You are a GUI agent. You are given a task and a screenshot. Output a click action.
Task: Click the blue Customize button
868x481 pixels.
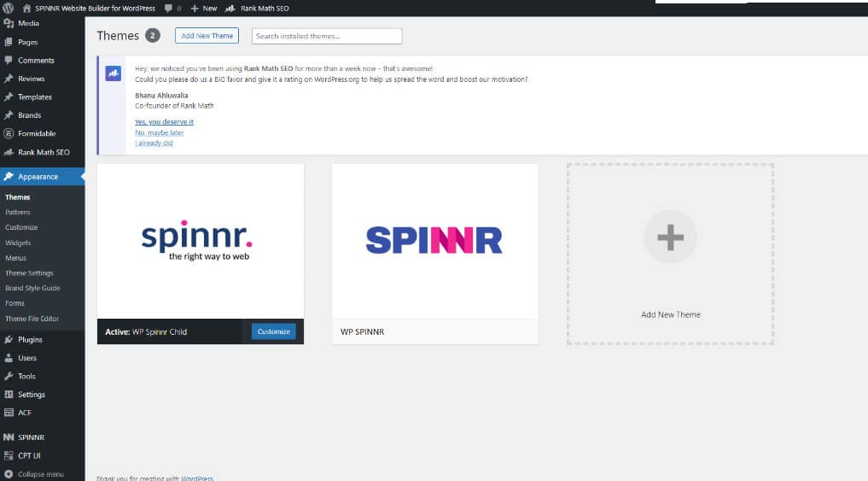[x=273, y=331]
